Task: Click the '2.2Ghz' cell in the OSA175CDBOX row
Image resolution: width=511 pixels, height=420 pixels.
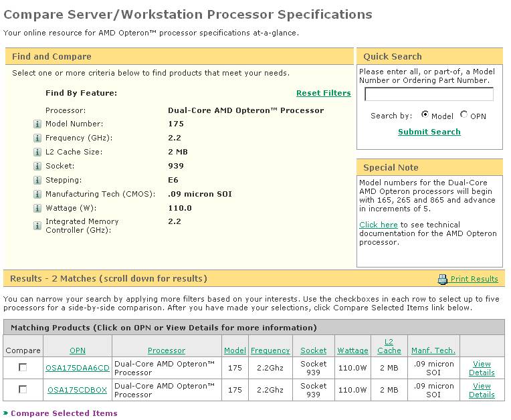Action: (x=270, y=390)
